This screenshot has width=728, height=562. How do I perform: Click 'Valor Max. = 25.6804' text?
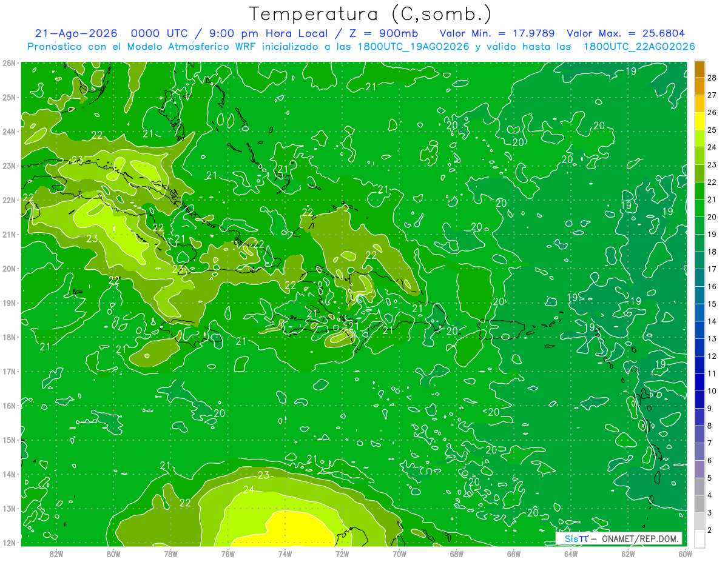(626, 33)
